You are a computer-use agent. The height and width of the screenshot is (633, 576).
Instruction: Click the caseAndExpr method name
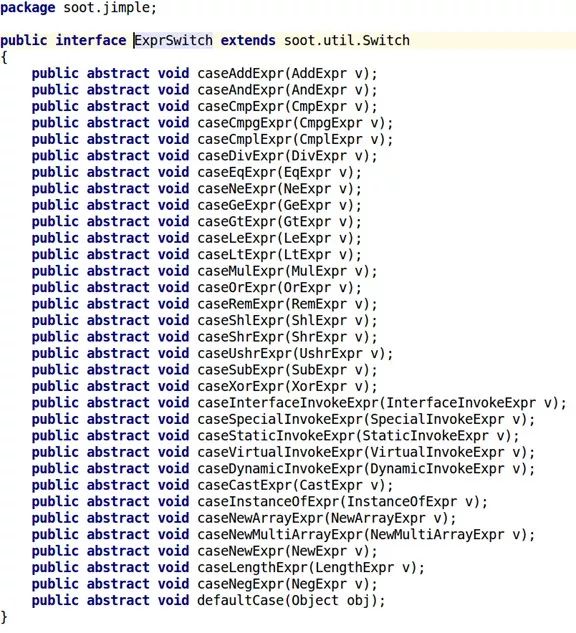[x=241, y=90]
